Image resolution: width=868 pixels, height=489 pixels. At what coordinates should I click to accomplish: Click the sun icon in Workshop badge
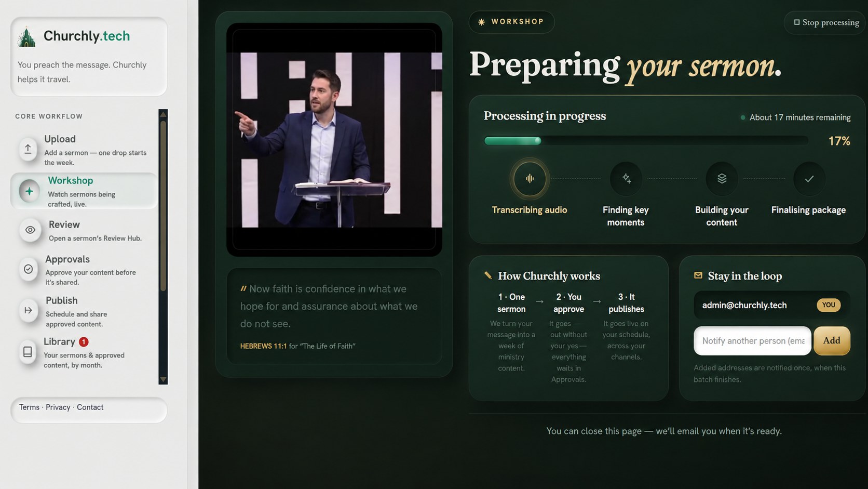pyautogui.click(x=481, y=22)
